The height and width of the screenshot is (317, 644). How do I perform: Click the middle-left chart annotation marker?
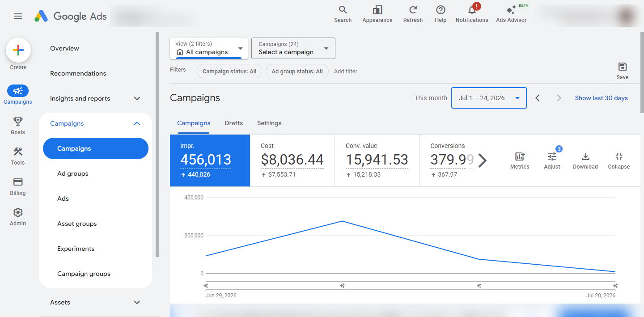coord(342,286)
